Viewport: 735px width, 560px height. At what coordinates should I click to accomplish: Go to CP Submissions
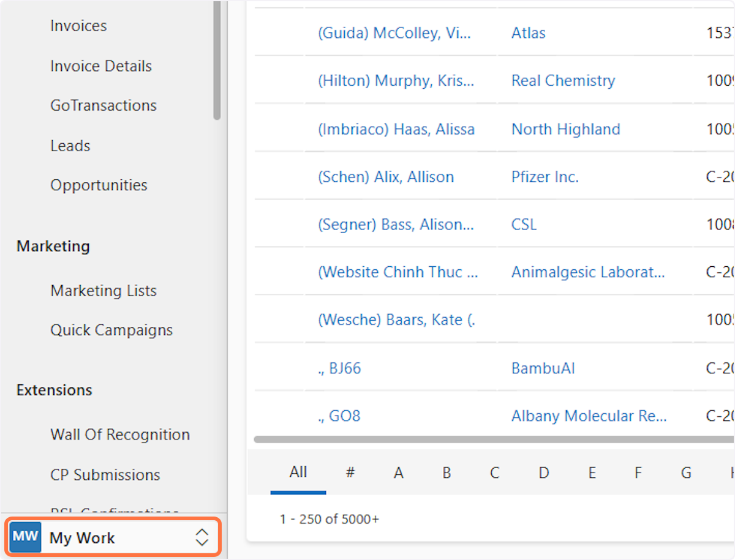[105, 475]
